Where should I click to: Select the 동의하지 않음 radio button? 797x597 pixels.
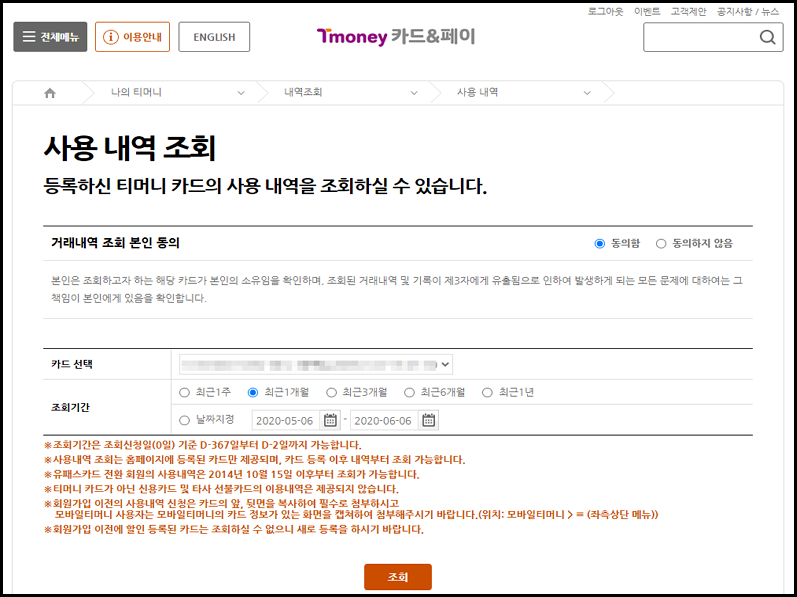(x=661, y=244)
